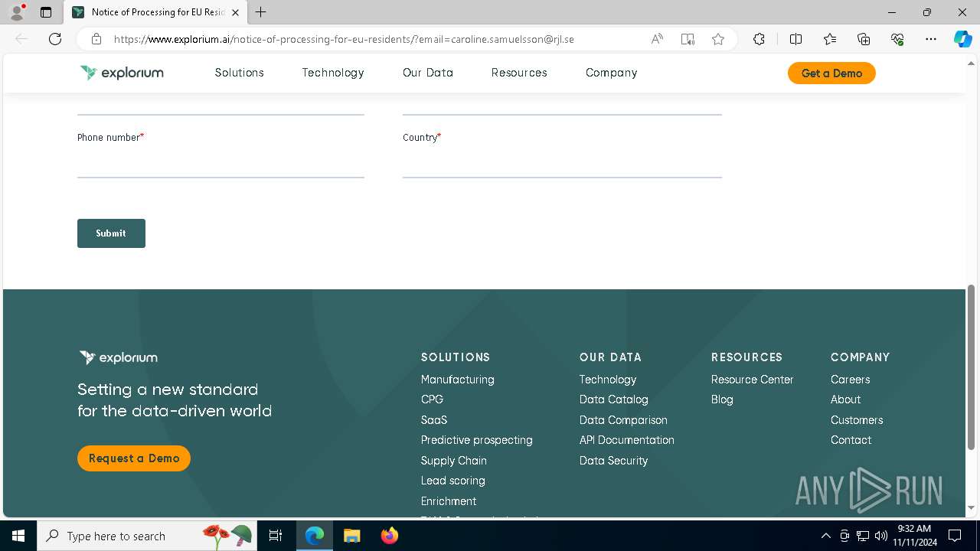Focus the Country field
The width and height of the screenshot is (980, 551).
562,163
